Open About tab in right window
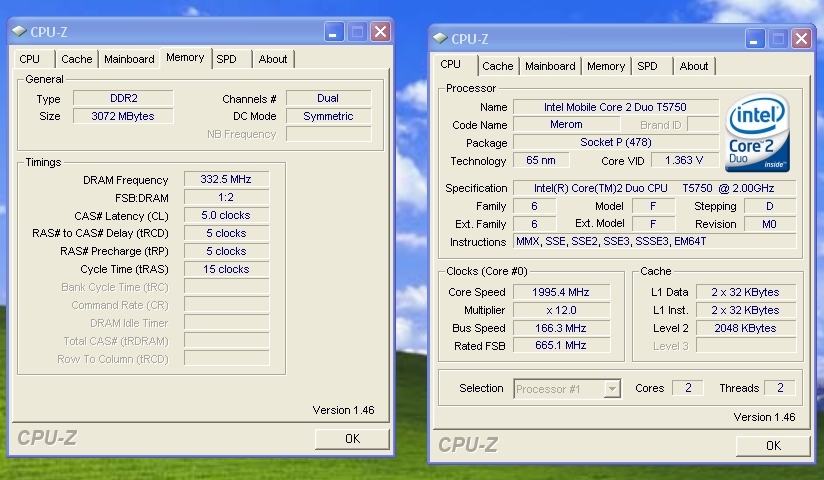The width and height of the screenshot is (824, 480). (694, 66)
